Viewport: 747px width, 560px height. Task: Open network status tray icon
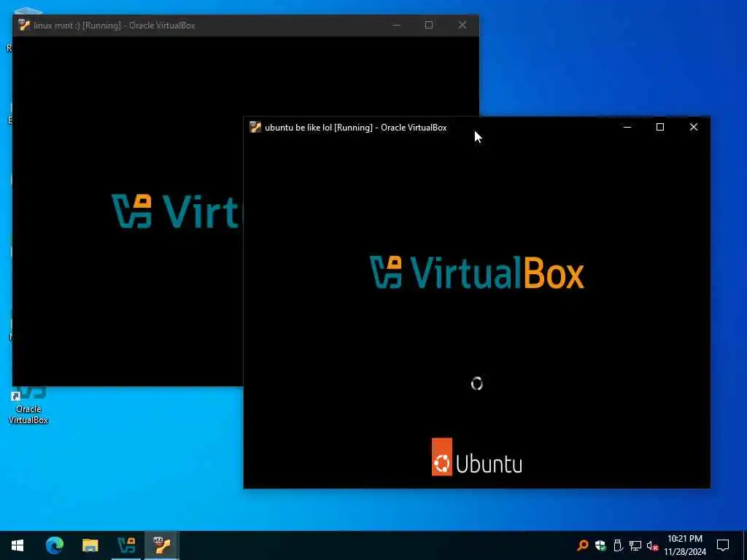(635, 545)
